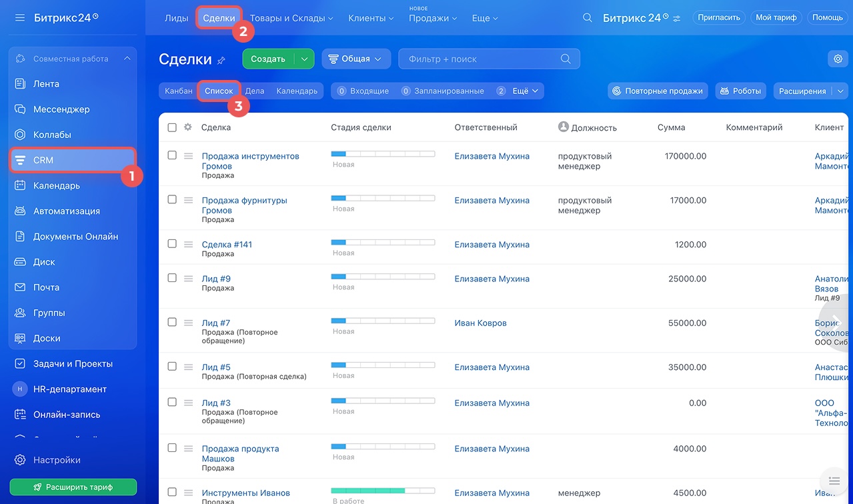This screenshot has height=504, width=853.
Task: Pin the Сделки page with pin icon
Action: pyautogui.click(x=221, y=61)
